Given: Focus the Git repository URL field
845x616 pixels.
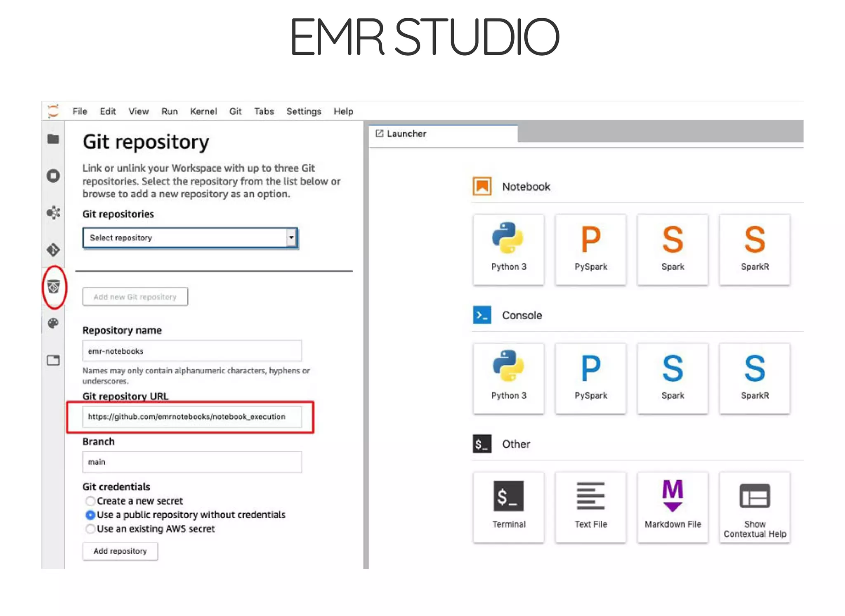Looking at the screenshot, I should [192, 417].
